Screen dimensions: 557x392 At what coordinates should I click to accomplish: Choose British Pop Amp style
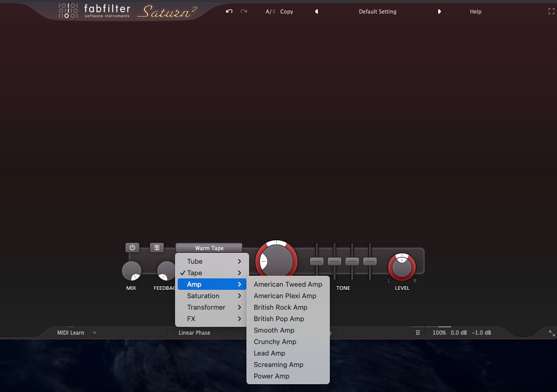pyautogui.click(x=288, y=318)
